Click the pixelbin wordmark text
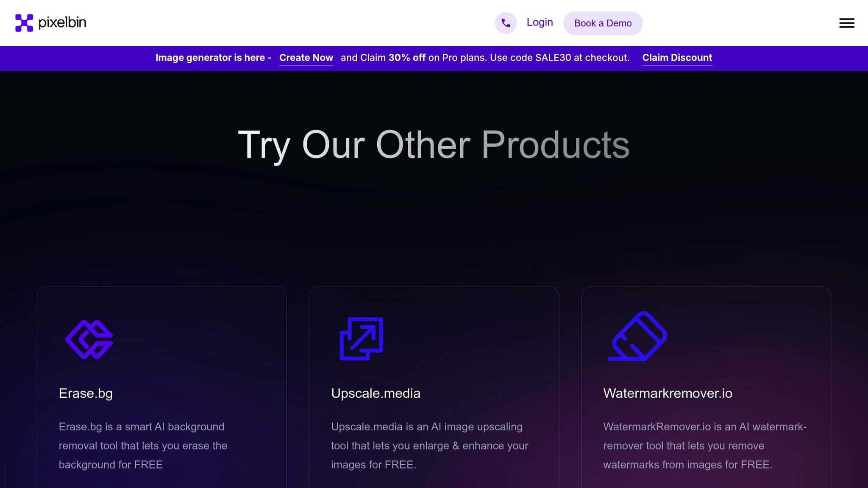The image size is (868, 488). click(x=62, y=22)
